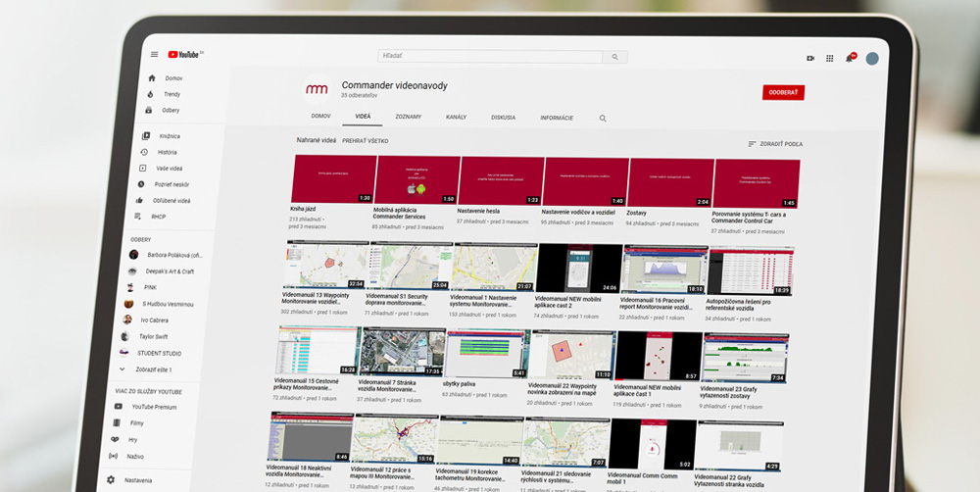Click the Hľadať search field

pyautogui.click(x=491, y=56)
